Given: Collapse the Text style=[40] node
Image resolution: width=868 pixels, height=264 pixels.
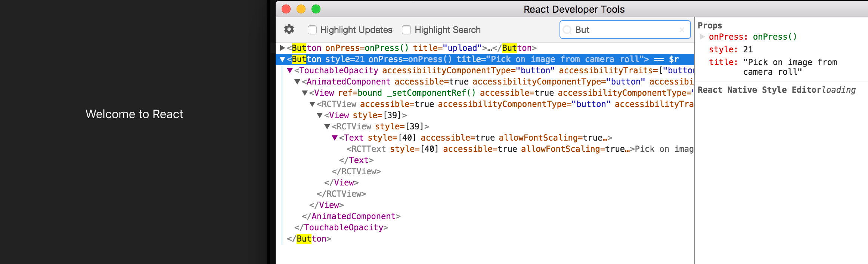Looking at the screenshot, I should click(x=335, y=138).
